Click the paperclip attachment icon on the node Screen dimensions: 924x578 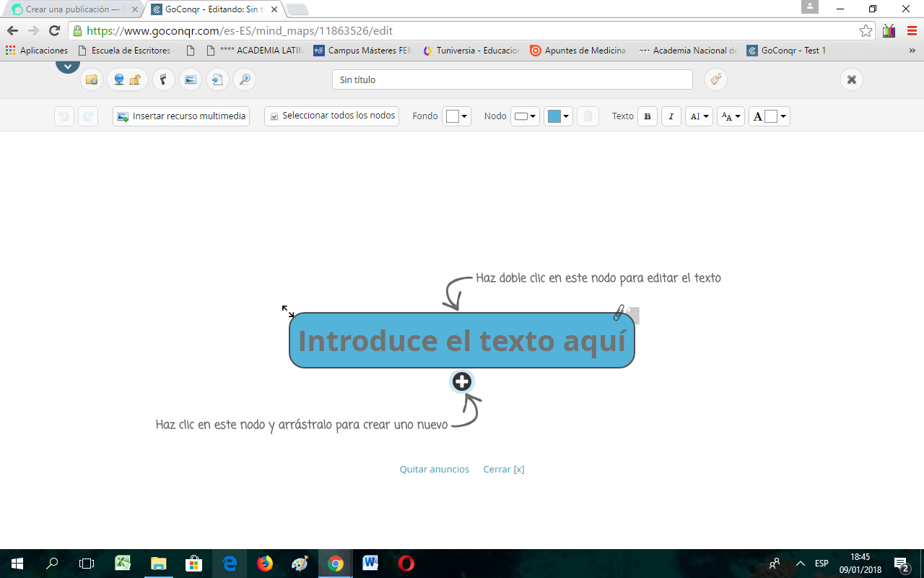tap(619, 313)
